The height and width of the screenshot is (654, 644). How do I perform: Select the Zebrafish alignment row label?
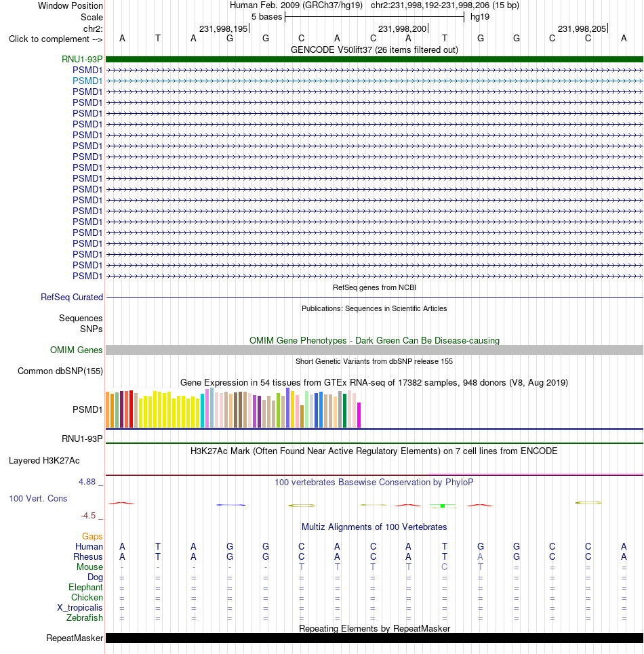85,617
